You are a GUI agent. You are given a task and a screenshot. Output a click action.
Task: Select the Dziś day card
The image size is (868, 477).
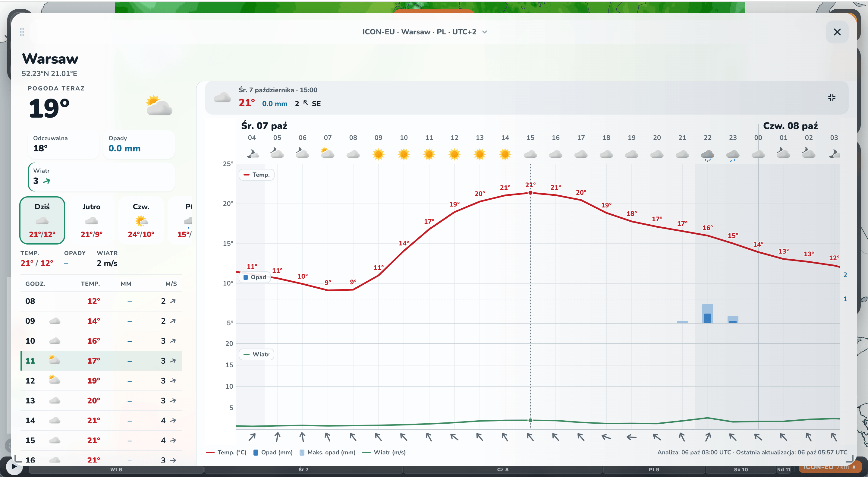coord(42,220)
